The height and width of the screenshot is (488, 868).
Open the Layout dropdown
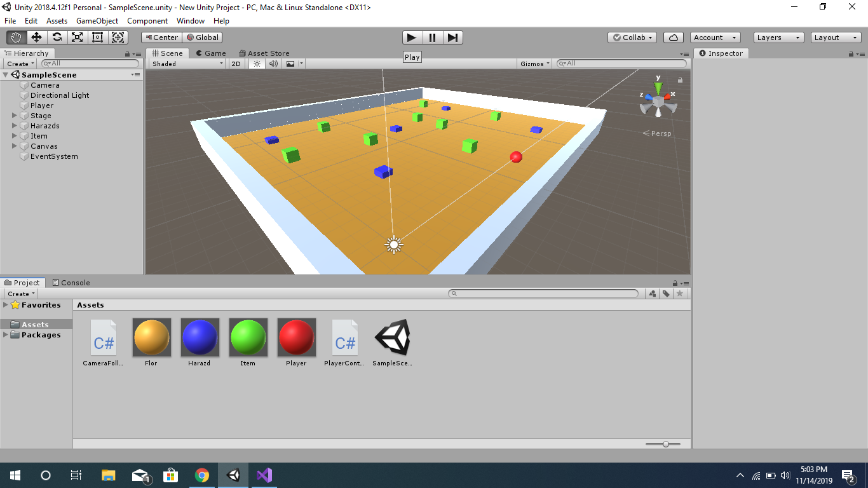pyautogui.click(x=834, y=37)
